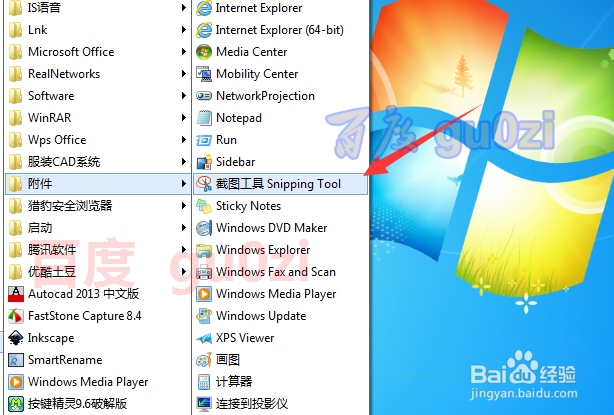The width and height of the screenshot is (614, 415).
Task: Expand IS语音 folder submenu arrow
Action: click(x=183, y=8)
